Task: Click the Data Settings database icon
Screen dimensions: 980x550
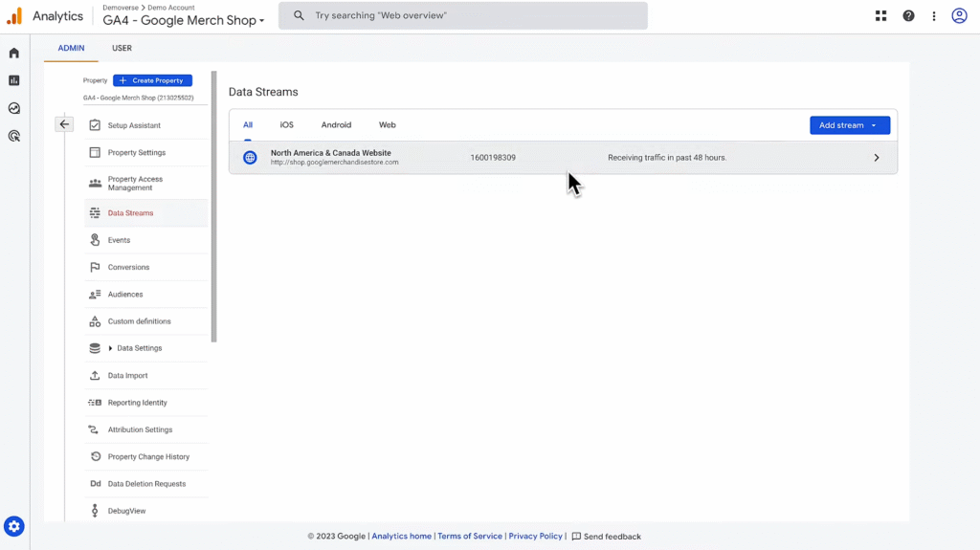Action: (x=95, y=348)
